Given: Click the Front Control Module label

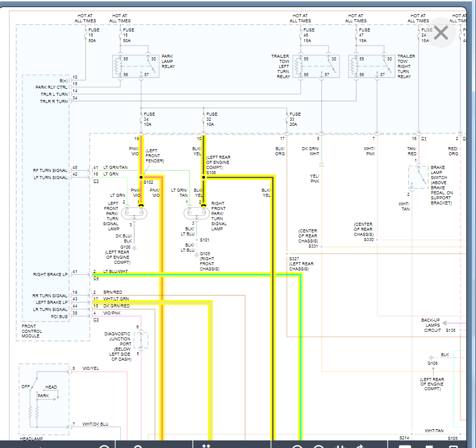Looking at the screenshot, I should pos(32,331).
